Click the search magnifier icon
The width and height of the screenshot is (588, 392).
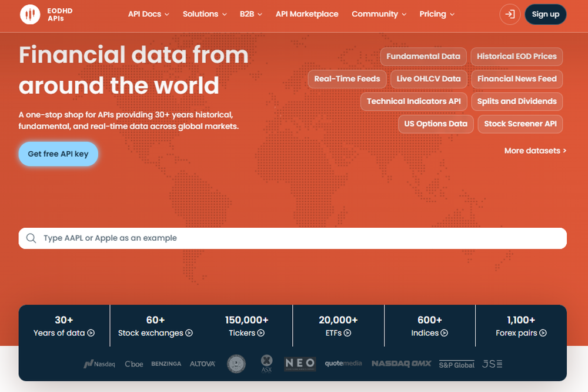pos(31,238)
